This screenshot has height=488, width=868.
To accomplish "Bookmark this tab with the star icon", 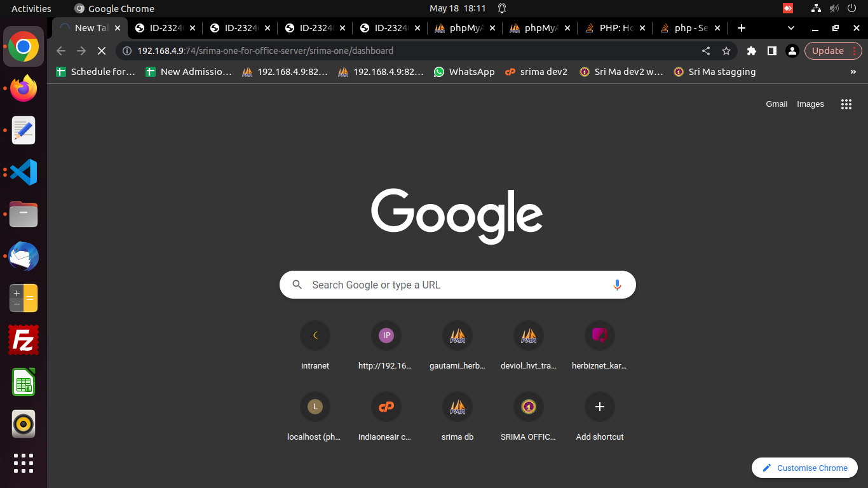I will (x=726, y=51).
